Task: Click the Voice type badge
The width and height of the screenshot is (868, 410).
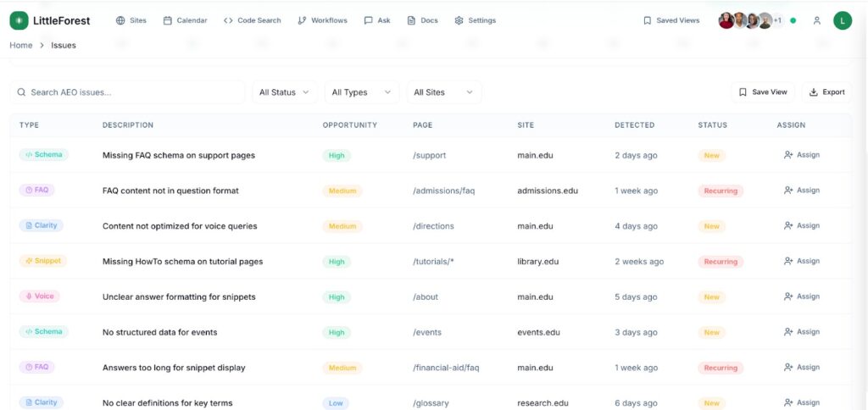Action: pyautogui.click(x=40, y=296)
